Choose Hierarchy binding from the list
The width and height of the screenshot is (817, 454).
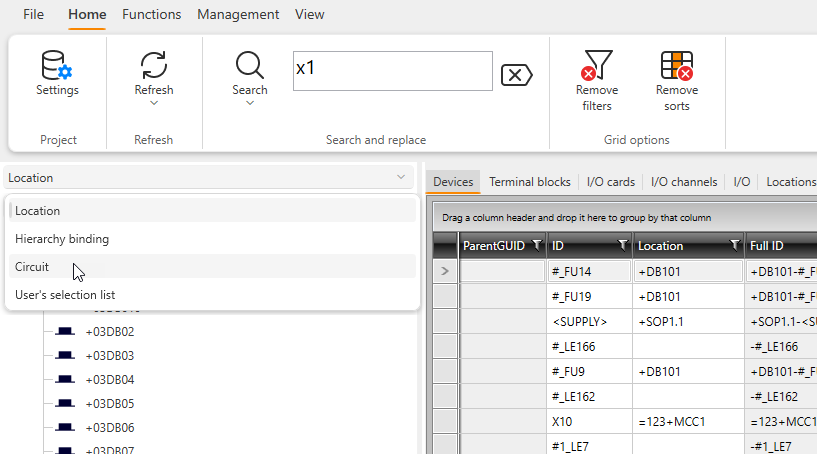coord(62,239)
